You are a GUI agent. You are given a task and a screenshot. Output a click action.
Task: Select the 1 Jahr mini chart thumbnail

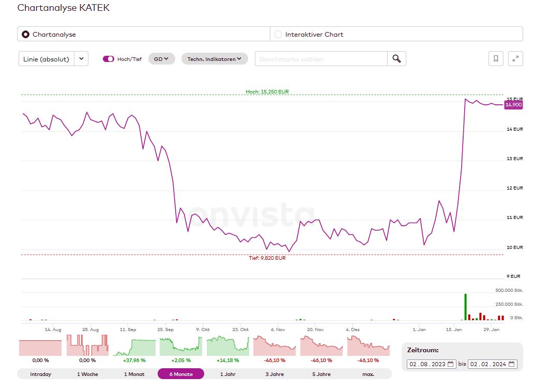point(227,345)
